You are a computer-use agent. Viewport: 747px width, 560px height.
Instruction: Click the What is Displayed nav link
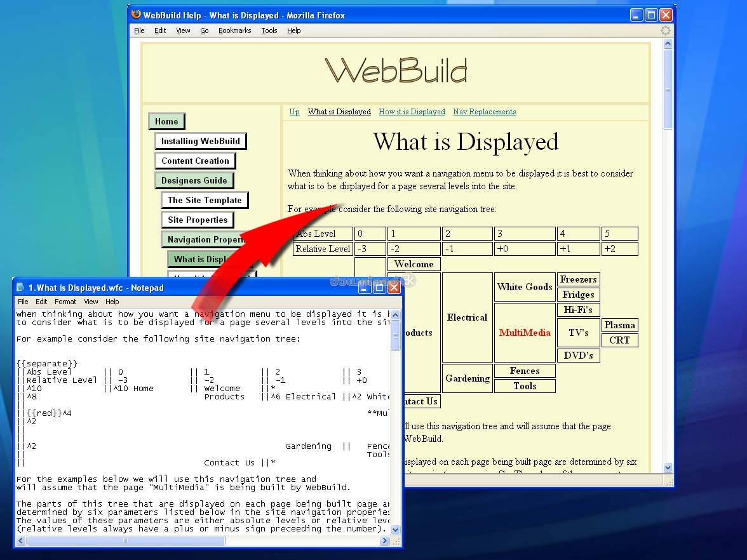click(339, 112)
